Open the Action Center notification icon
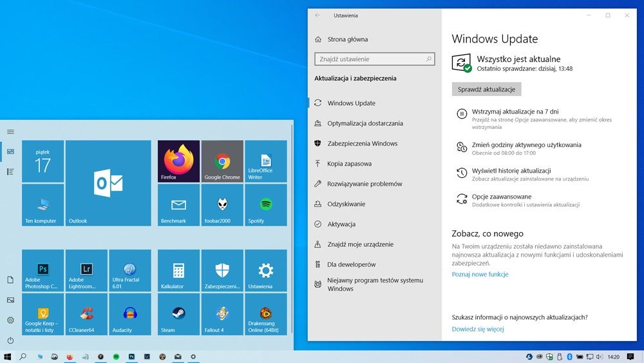Image resolution: width=644 pixels, height=363 pixels. tap(630, 357)
